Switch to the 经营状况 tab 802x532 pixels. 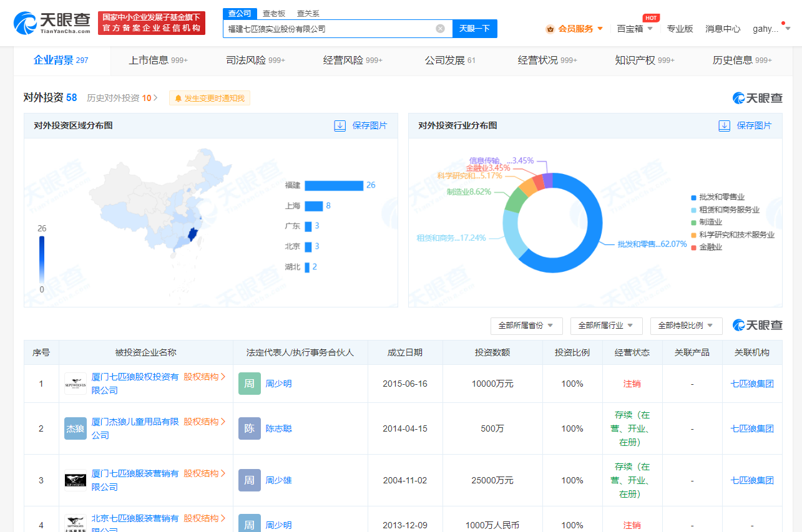(547, 60)
